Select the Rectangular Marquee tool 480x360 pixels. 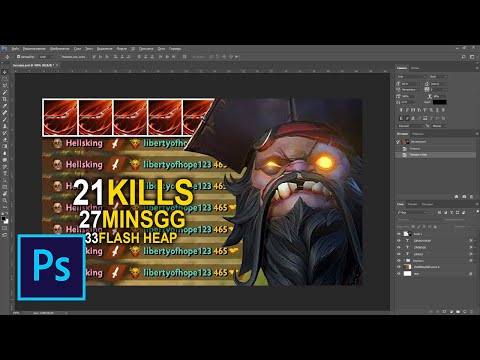(5, 79)
